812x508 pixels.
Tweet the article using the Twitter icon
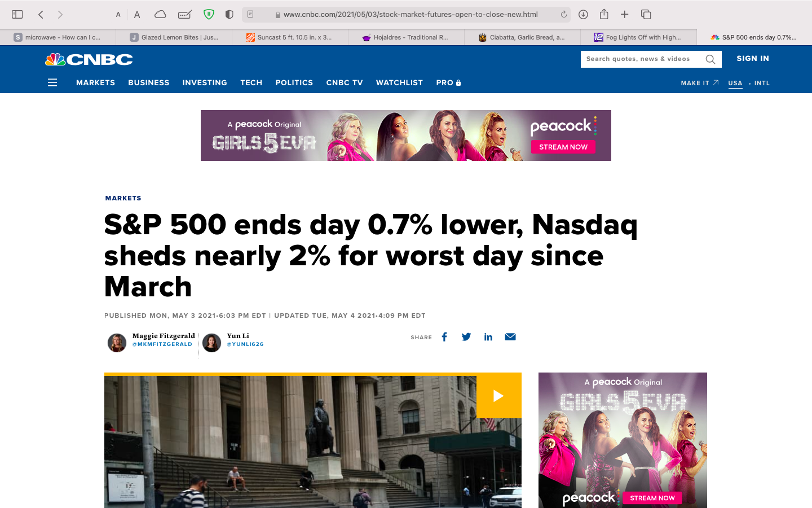coord(466,336)
